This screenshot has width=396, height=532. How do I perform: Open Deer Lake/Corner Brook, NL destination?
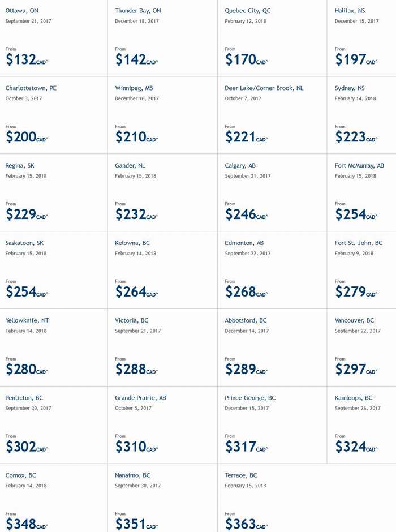click(x=264, y=88)
